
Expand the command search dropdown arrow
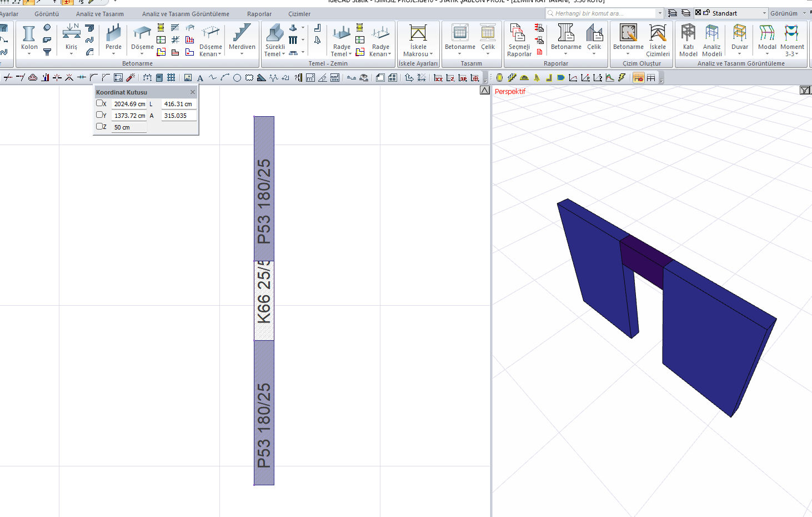point(660,13)
